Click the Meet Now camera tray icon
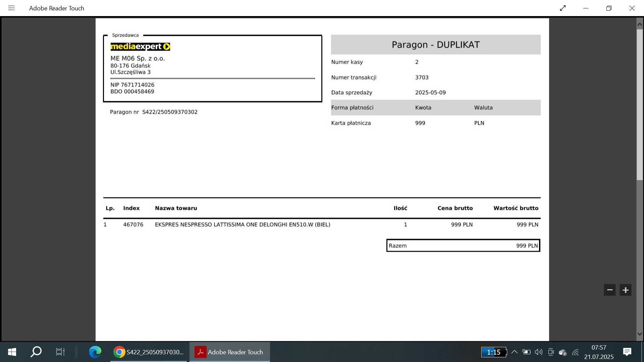Screen dimensions: 644x362 pos(550,352)
